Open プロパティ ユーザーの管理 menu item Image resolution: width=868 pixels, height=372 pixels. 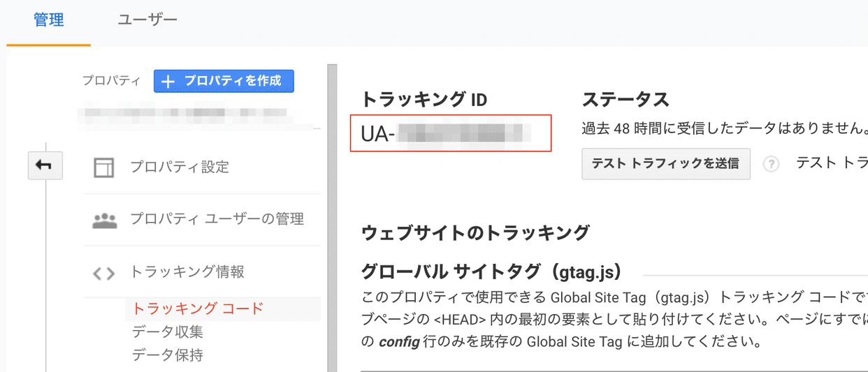point(217,219)
